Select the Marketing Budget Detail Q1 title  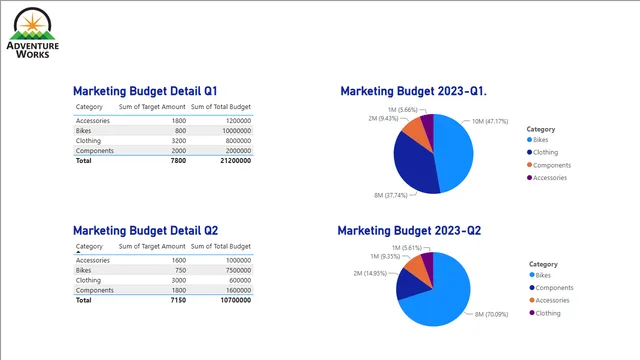click(x=145, y=91)
